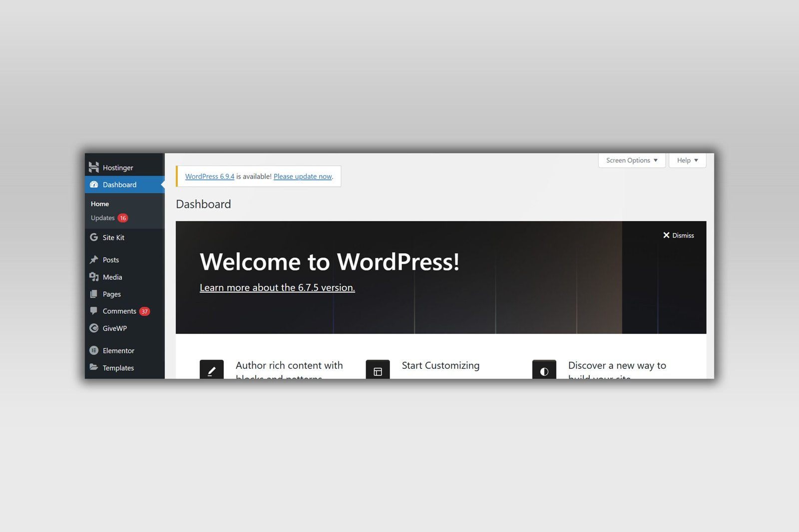
Task: Click the pencil icon for authoring content
Action: point(212,370)
